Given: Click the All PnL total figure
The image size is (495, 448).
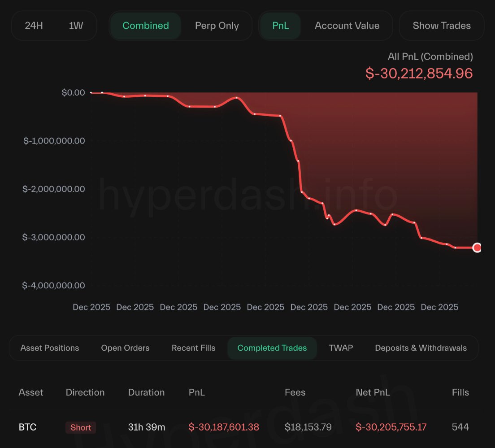Looking at the screenshot, I should (420, 73).
